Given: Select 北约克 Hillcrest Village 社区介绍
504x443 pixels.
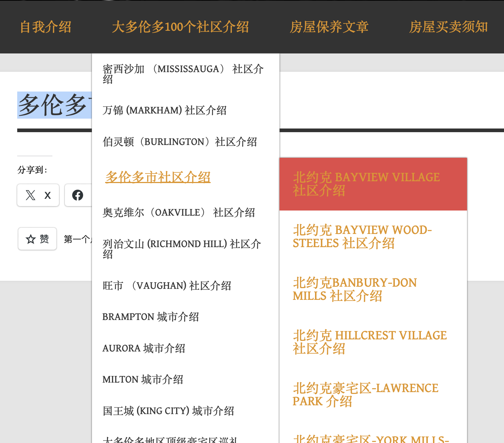Looking at the screenshot, I should tap(370, 342).
